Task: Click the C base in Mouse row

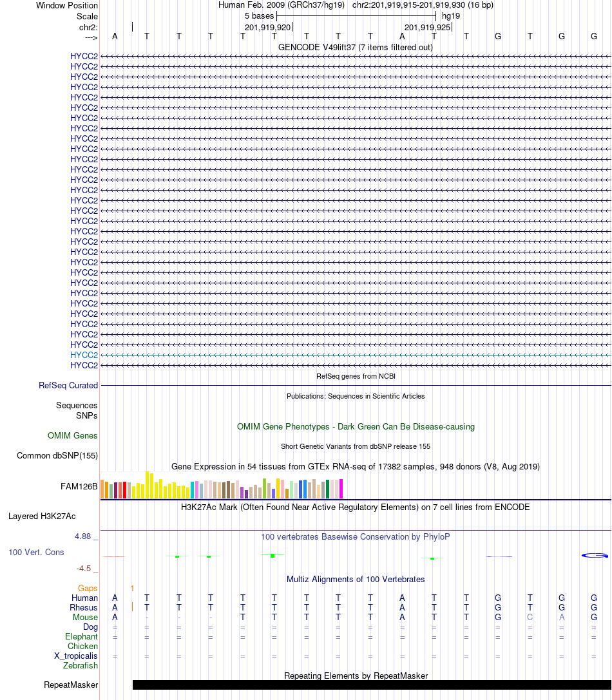Action: point(530,618)
